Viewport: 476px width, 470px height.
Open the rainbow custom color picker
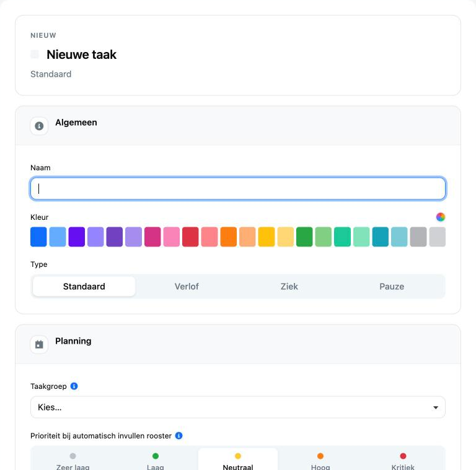[x=441, y=217]
